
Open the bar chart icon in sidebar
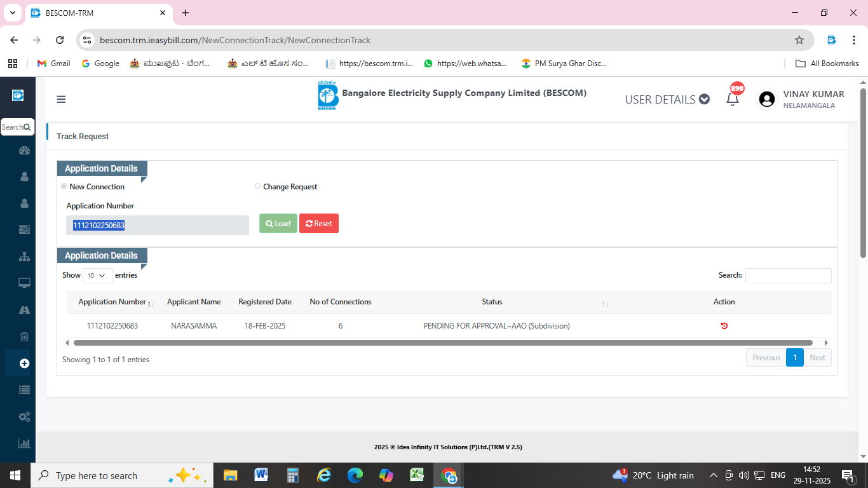click(24, 444)
